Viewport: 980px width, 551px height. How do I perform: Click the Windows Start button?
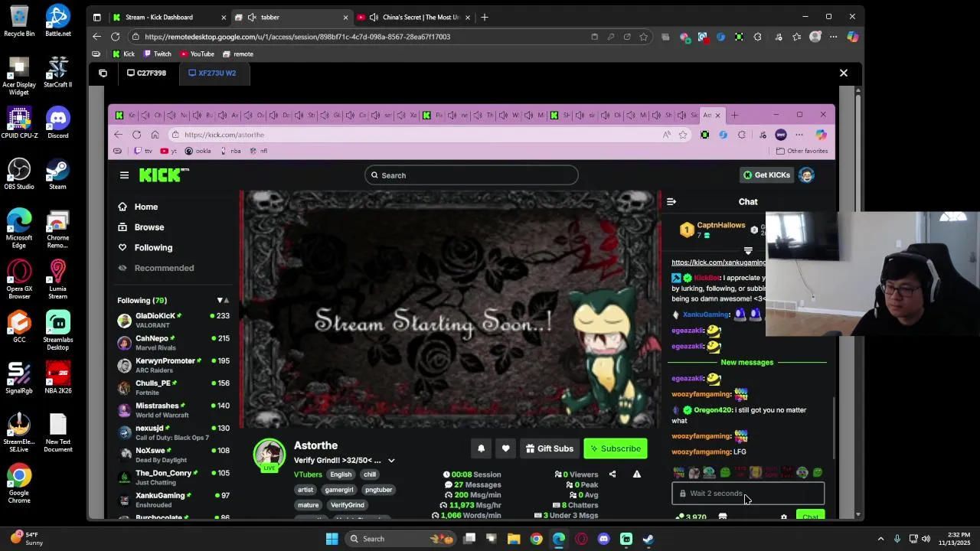[332, 539]
